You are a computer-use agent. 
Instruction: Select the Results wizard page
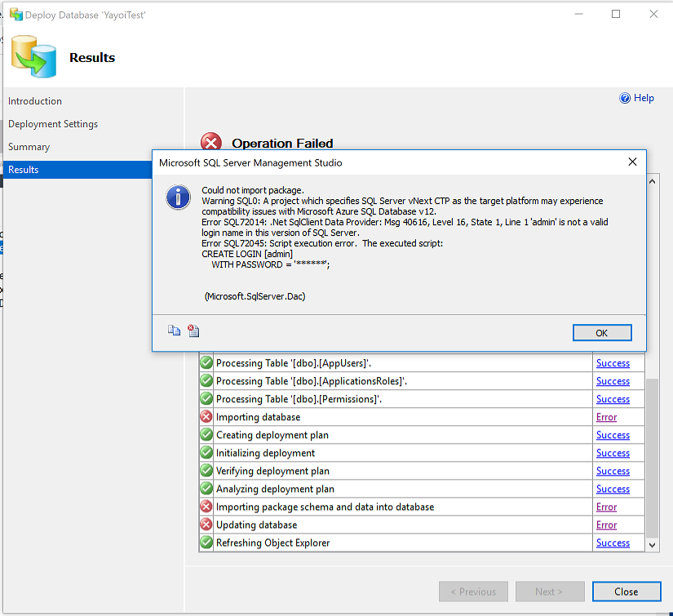coord(77,170)
